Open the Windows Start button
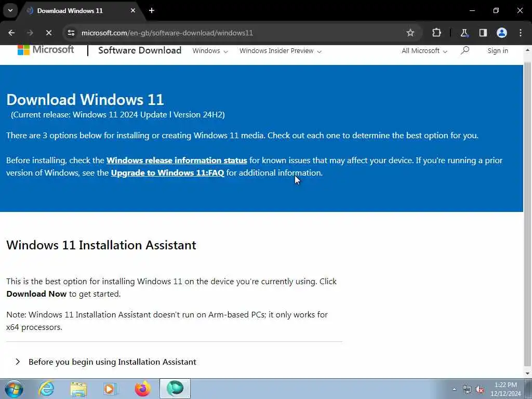The width and height of the screenshot is (532, 399). coord(14,389)
